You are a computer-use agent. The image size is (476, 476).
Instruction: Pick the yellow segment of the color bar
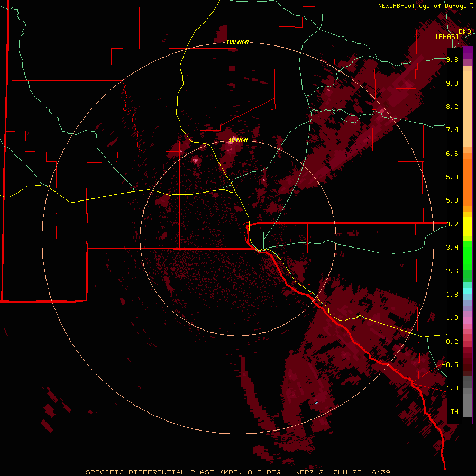(467, 226)
